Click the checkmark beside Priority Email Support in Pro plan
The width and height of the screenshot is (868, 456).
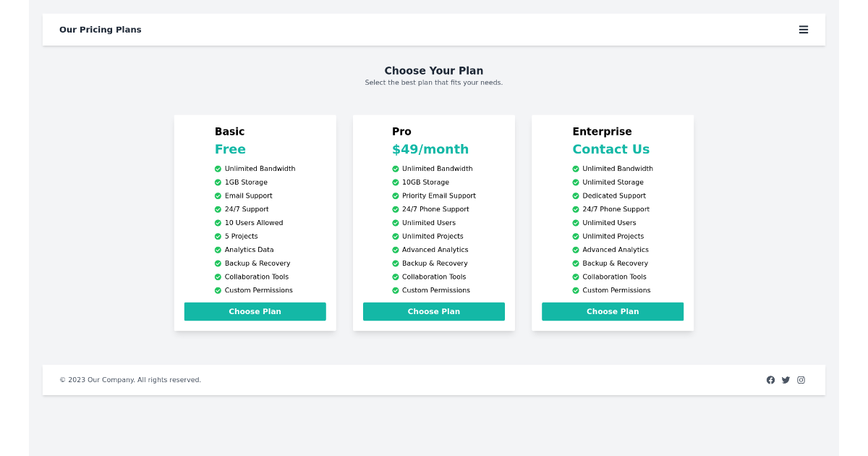[395, 195]
